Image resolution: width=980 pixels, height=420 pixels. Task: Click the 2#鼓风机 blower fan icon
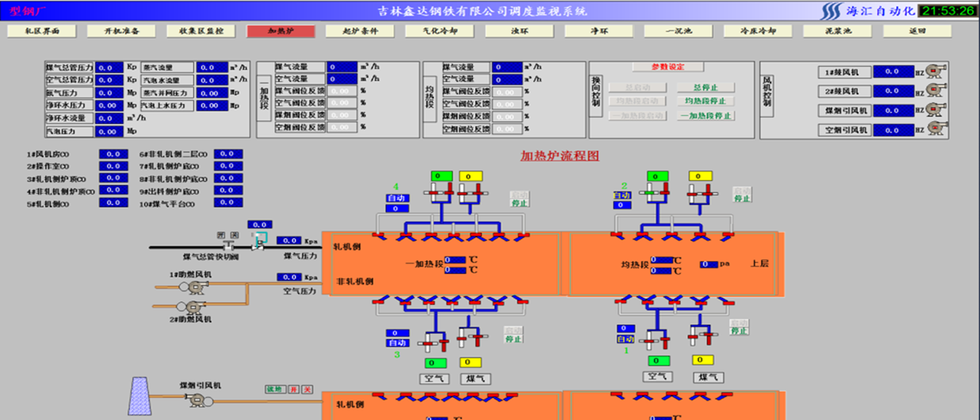935,91
